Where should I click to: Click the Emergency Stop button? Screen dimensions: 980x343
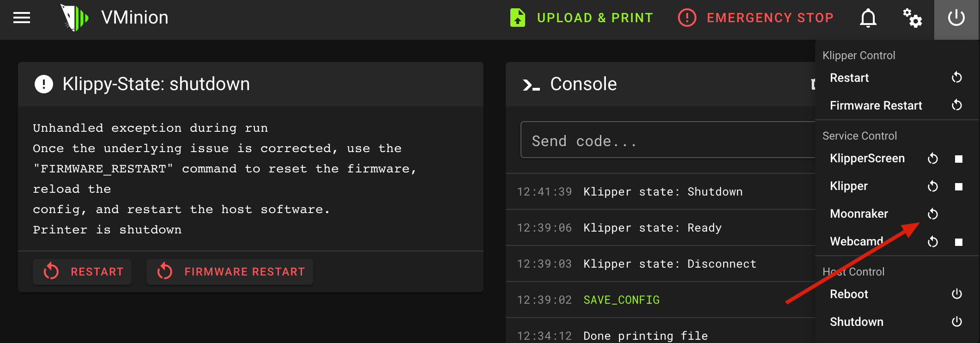tap(756, 18)
